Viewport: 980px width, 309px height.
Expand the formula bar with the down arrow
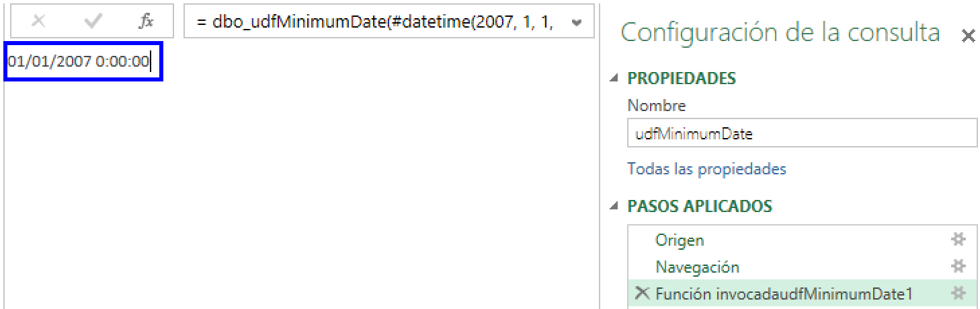[576, 22]
